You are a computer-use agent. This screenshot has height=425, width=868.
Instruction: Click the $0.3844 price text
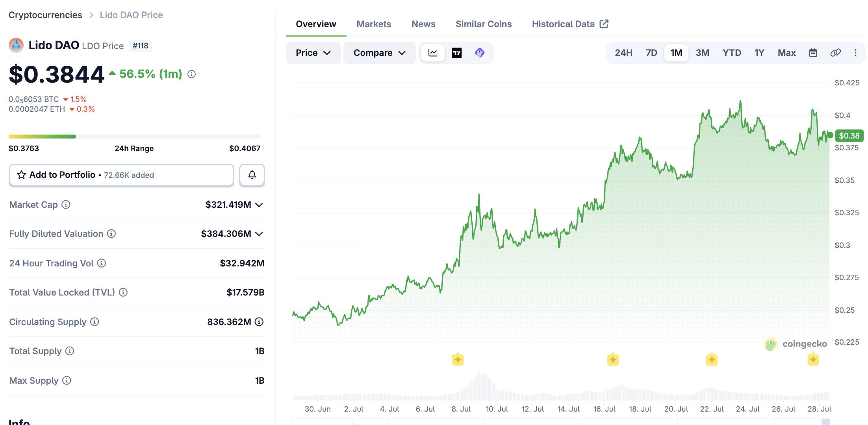point(56,74)
